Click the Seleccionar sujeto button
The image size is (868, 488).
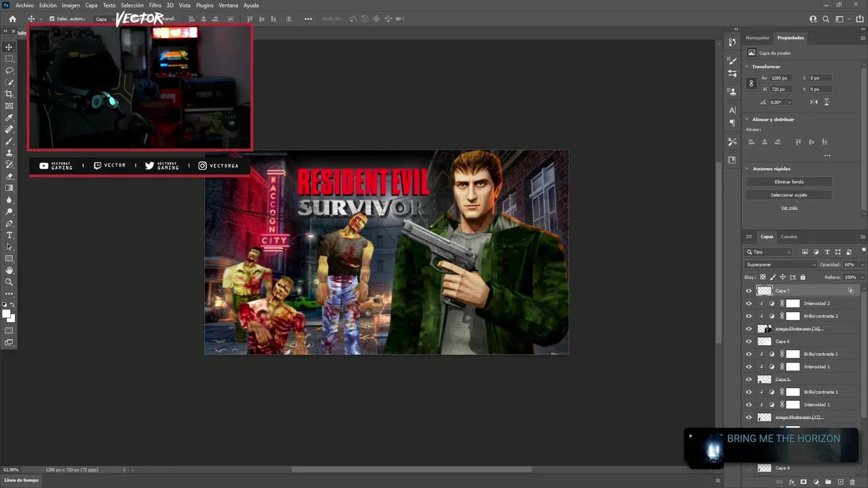pos(789,195)
